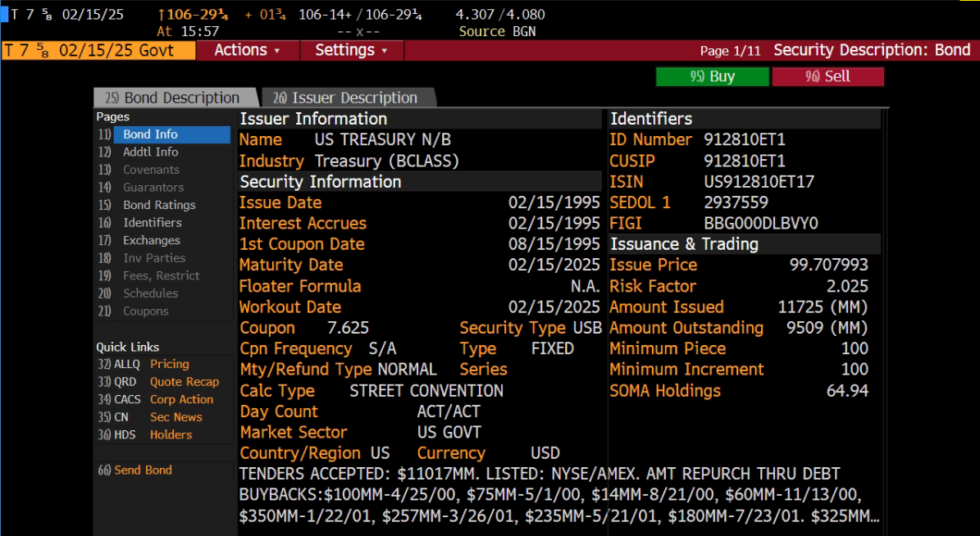This screenshot has height=536, width=980.
Task: Click the Issue Price value 99.707993
Action: point(829,265)
